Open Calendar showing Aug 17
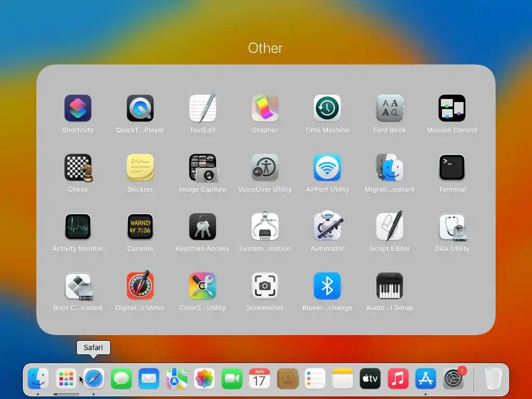The image size is (532, 399). 260,378
